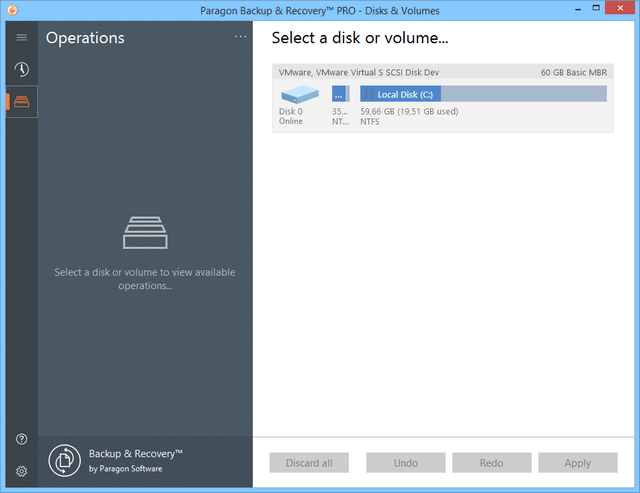
Task: Open the help question mark icon
Action: (x=22, y=439)
